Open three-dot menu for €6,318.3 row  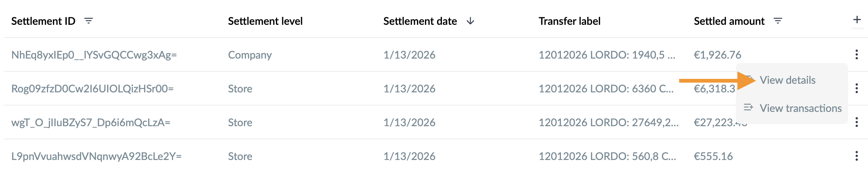pyautogui.click(x=856, y=89)
